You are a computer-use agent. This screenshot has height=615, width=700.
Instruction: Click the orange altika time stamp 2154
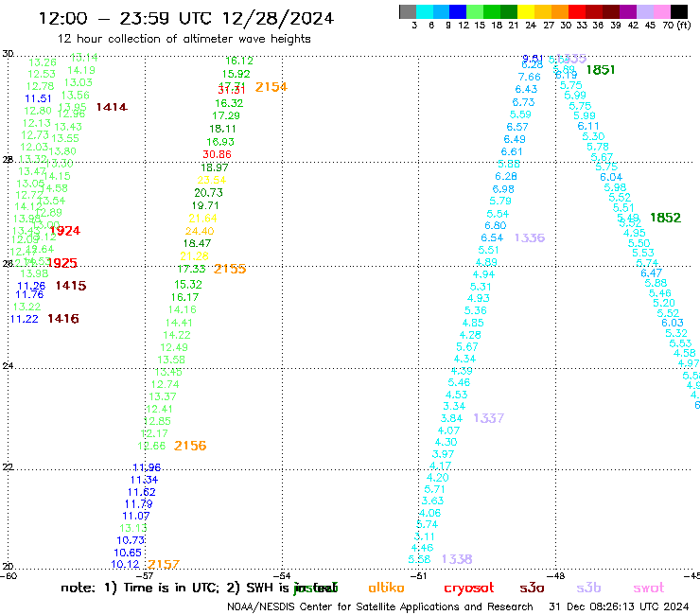click(271, 87)
